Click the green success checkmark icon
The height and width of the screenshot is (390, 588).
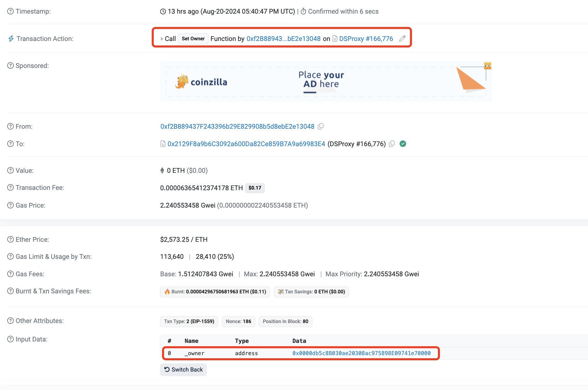[403, 144]
